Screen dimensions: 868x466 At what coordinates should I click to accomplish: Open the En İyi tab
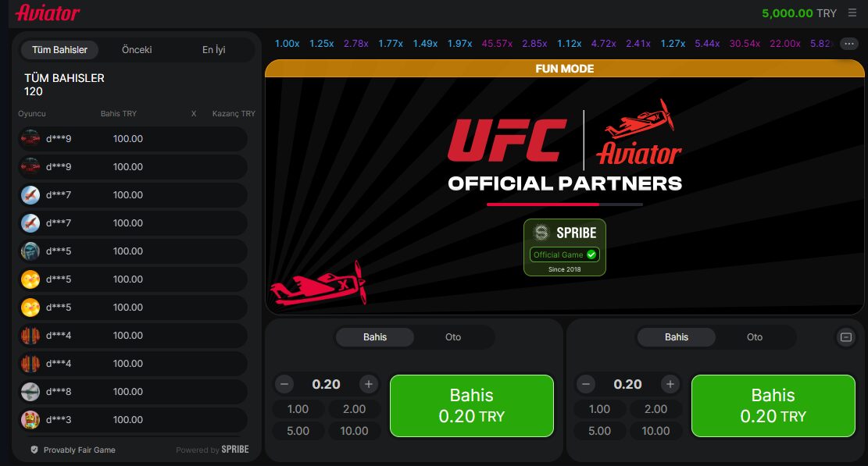click(213, 50)
